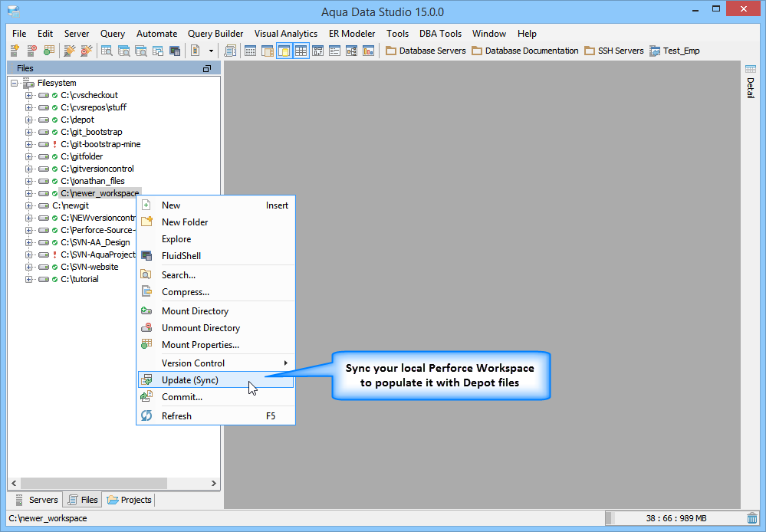Click the trash garbage-collect icon in status bar
The image size is (766, 532).
752,518
